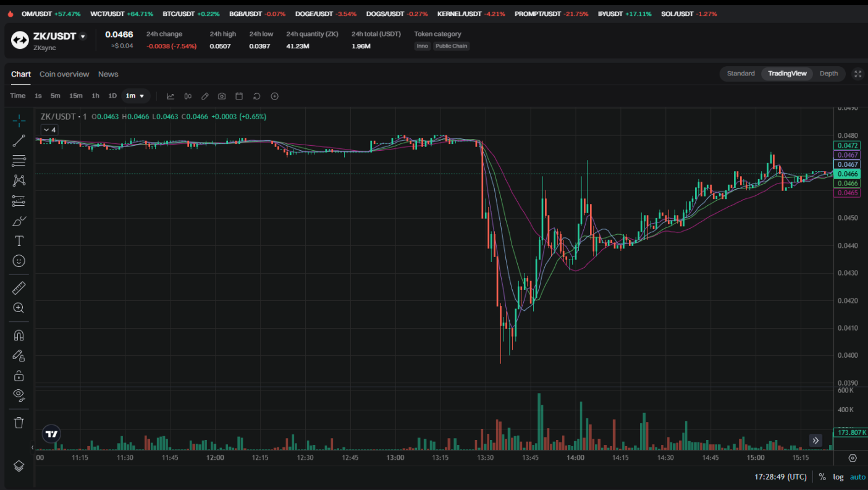Select the Standard chart view
Image resolution: width=868 pixels, height=490 pixels.
(x=740, y=73)
